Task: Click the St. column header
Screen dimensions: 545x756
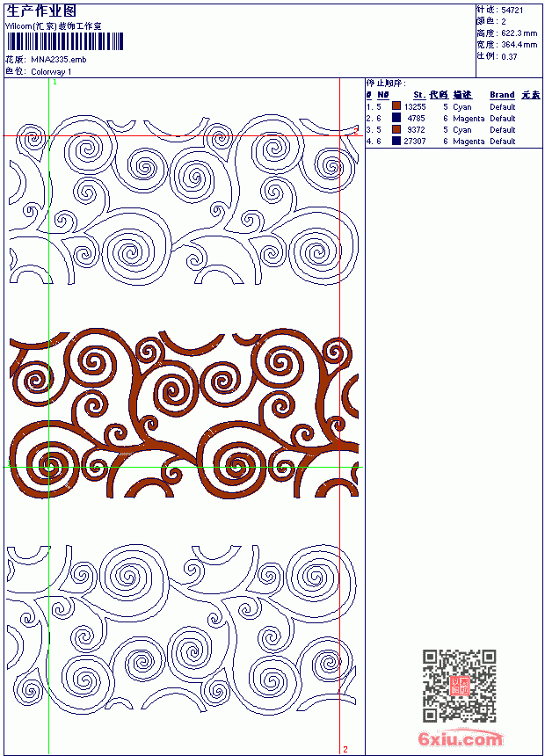Action: point(419,95)
